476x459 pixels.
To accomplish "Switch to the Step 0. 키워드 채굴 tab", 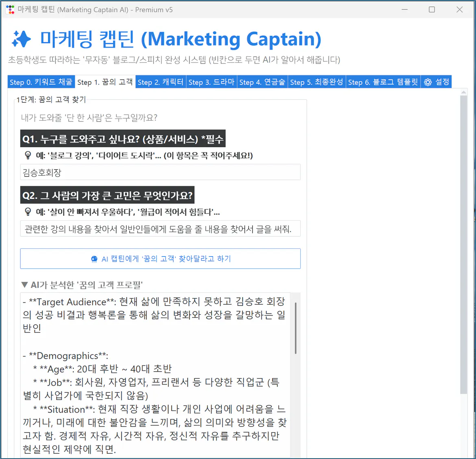I will click(x=41, y=82).
